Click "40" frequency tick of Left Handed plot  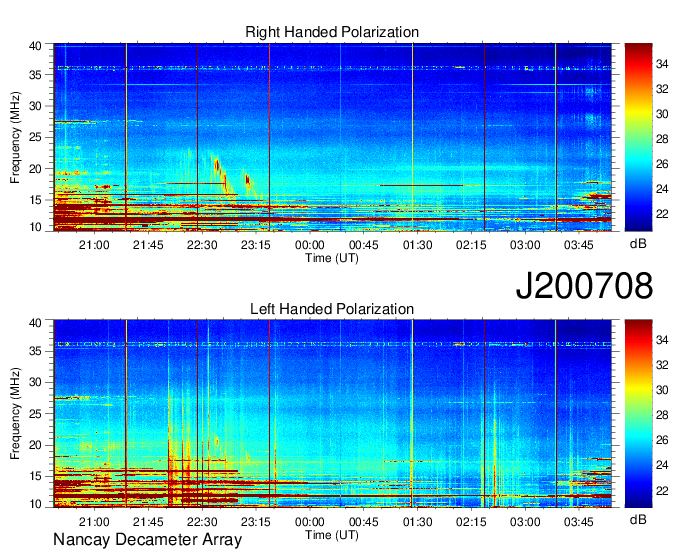pyautogui.click(x=35, y=322)
